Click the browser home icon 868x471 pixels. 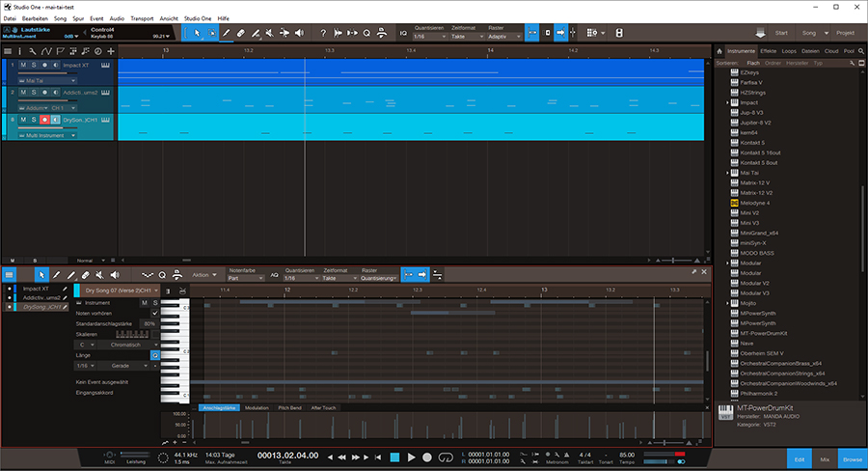719,51
